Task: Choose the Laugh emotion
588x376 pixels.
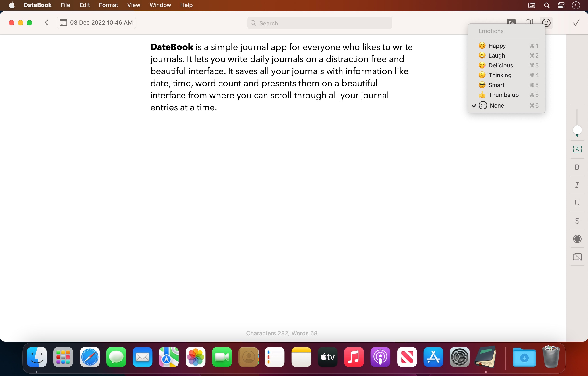Action: coord(506,56)
